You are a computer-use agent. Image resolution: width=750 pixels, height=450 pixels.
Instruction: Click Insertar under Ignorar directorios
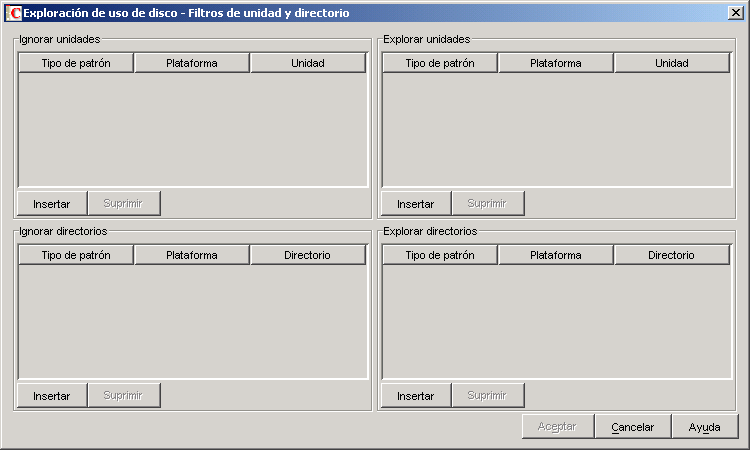pos(52,395)
